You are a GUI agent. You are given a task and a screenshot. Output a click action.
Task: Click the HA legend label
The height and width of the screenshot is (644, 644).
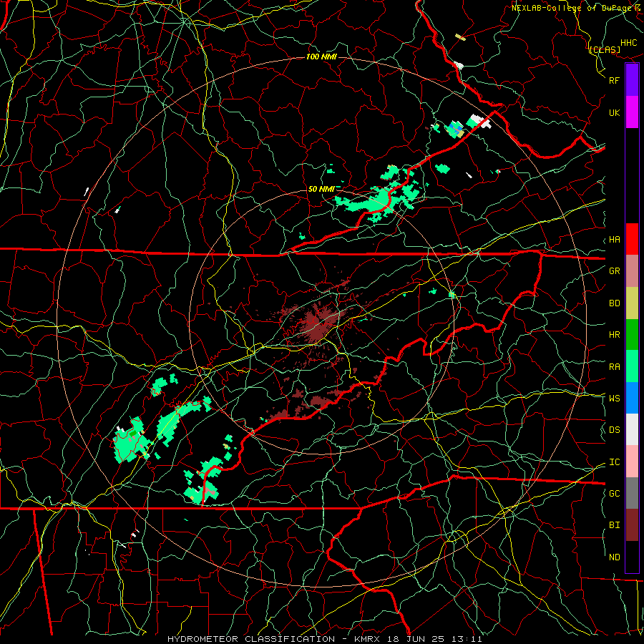click(614, 239)
